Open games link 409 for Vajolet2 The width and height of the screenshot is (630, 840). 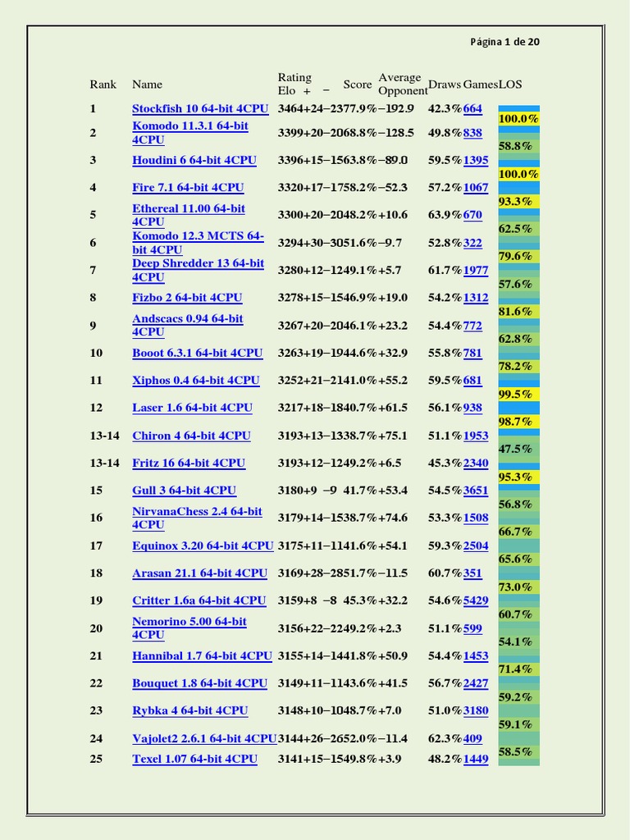(x=472, y=738)
